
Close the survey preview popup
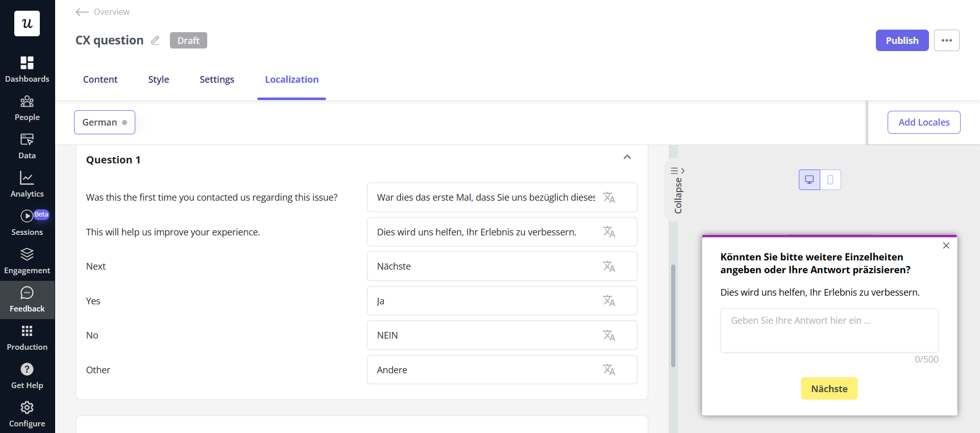click(x=946, y=246)
